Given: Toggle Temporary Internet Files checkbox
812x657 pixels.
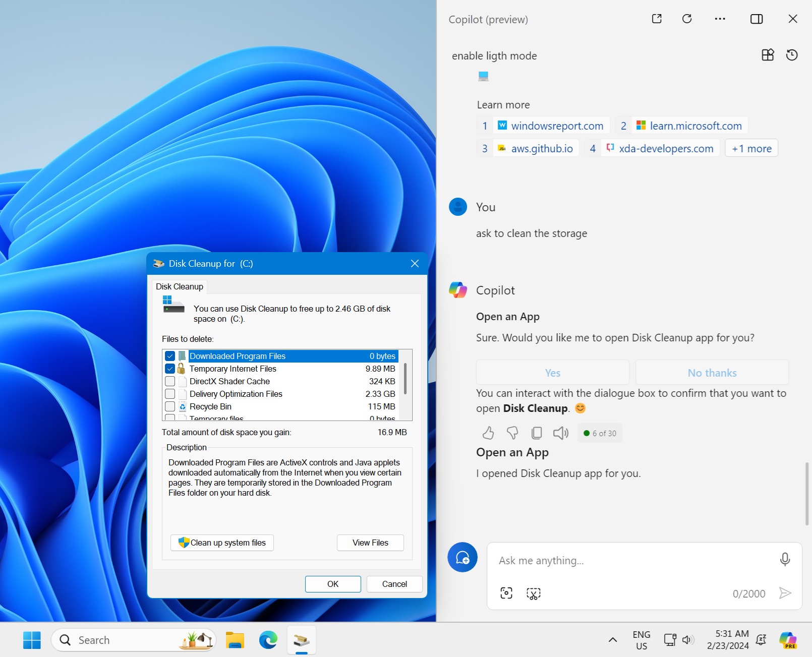Looking at the screenshot, I should [170, 369].
